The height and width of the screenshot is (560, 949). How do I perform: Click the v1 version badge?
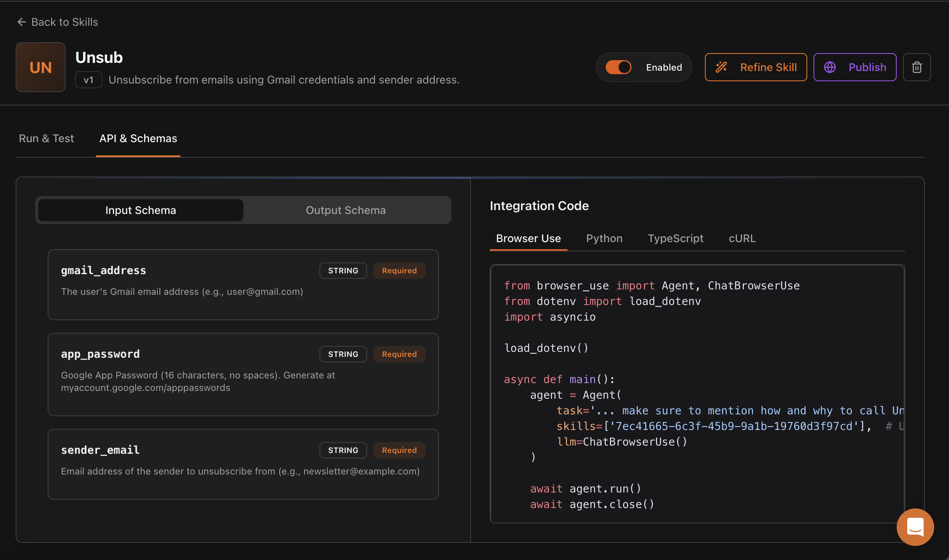point(89,80)
